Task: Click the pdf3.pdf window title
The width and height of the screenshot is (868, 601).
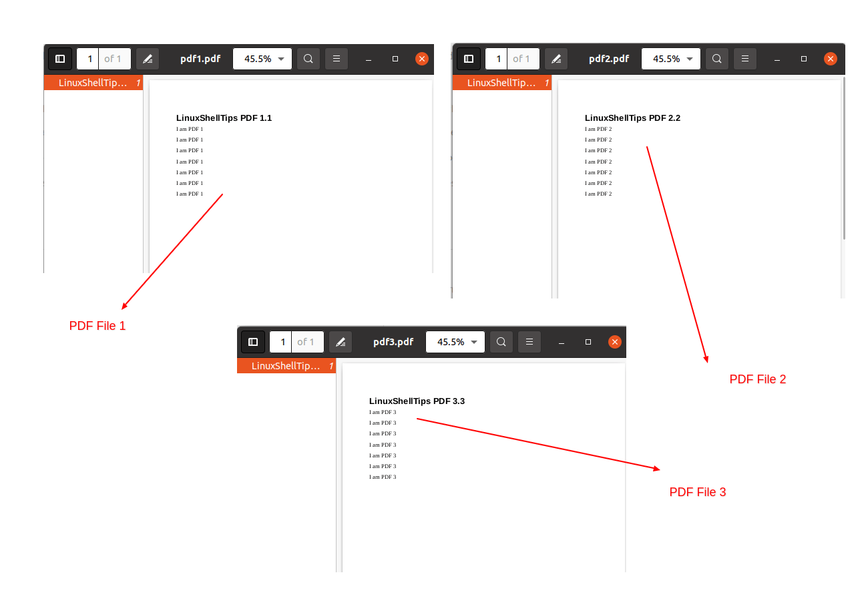Action: (393, 342)
